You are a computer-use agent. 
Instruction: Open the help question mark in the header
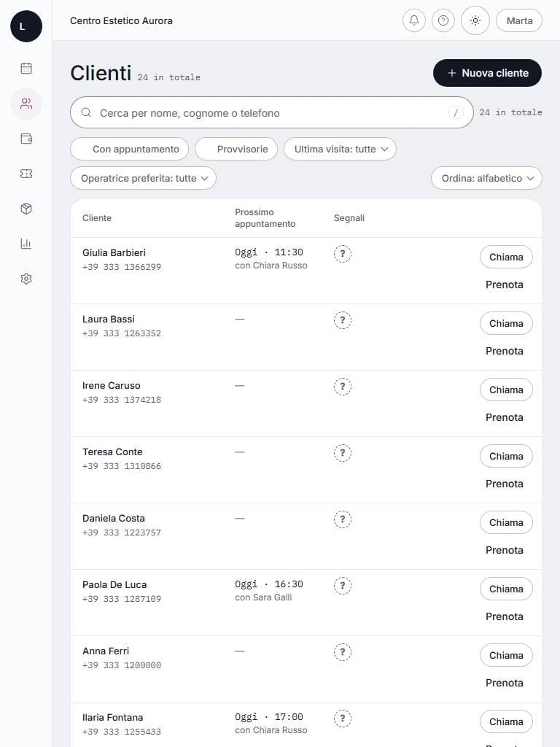(x=443, y=20)
